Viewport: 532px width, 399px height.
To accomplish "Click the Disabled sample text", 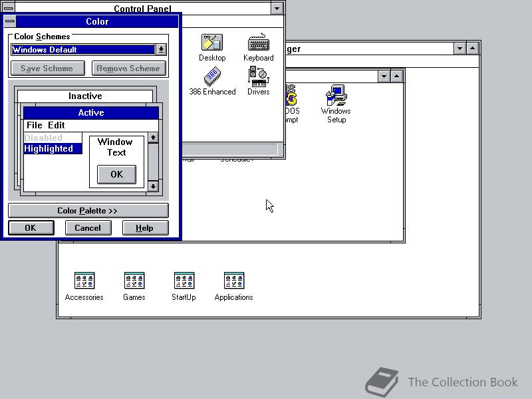I will coord(43,138).
